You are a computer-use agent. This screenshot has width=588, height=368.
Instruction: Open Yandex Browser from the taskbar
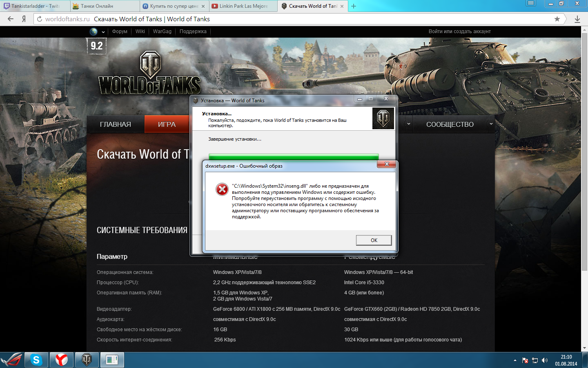pyautogui.click(x=62, y=360)
